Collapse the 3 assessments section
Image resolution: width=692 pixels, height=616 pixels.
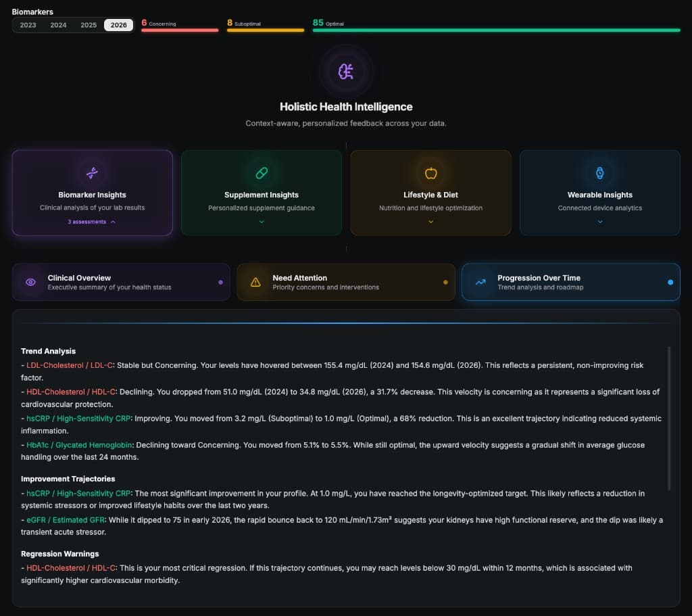coord(92,222)
